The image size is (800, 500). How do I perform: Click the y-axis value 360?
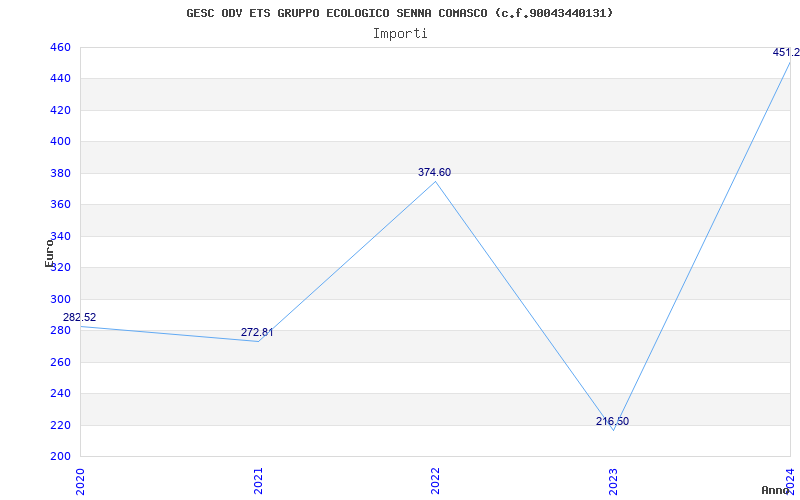[60, 205]
